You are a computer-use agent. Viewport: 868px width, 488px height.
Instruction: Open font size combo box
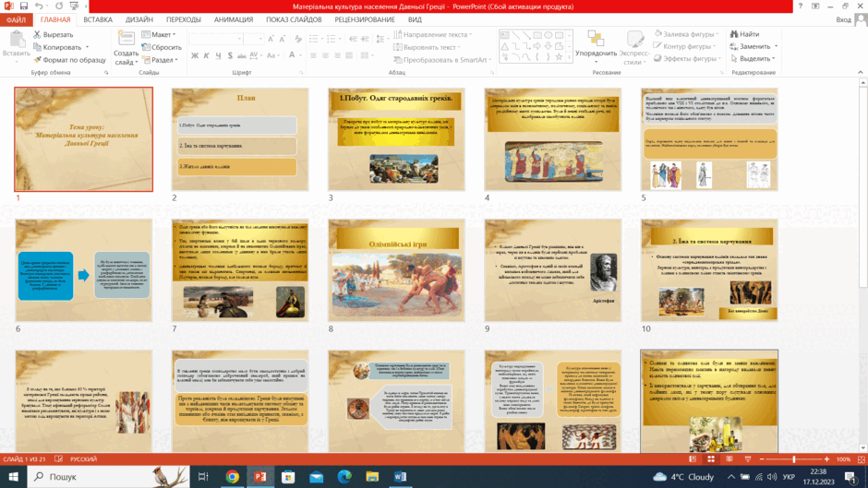click(x=254, y=39)
